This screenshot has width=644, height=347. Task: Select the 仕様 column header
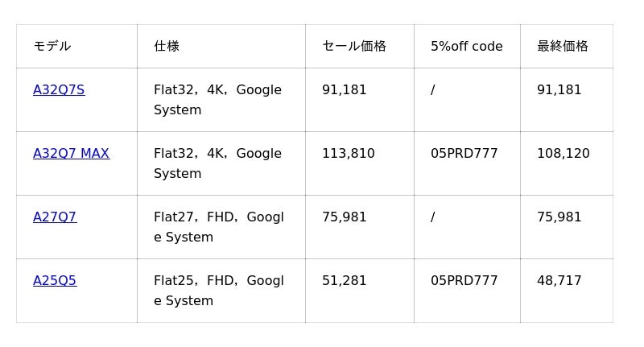click(167, 46)
